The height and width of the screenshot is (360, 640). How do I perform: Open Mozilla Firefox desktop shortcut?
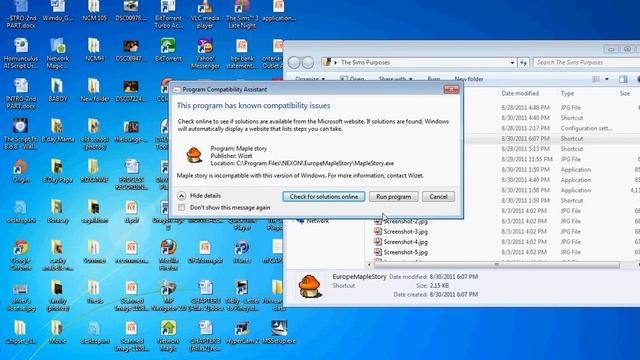click(168, 255)
